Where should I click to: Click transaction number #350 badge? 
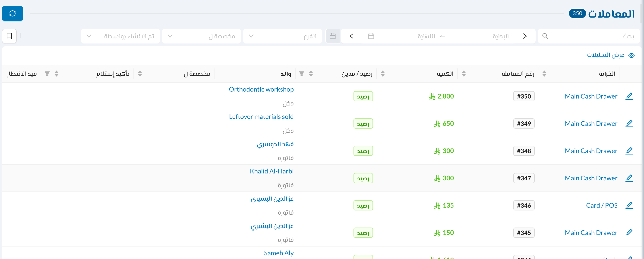click(524, 96)
